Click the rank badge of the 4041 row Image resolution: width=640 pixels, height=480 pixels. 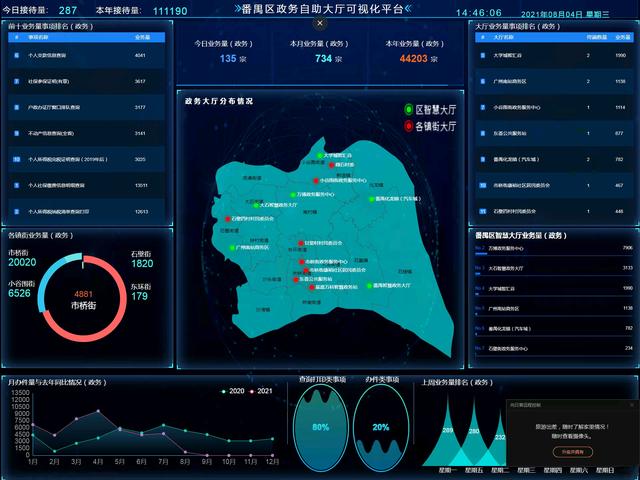17,55
